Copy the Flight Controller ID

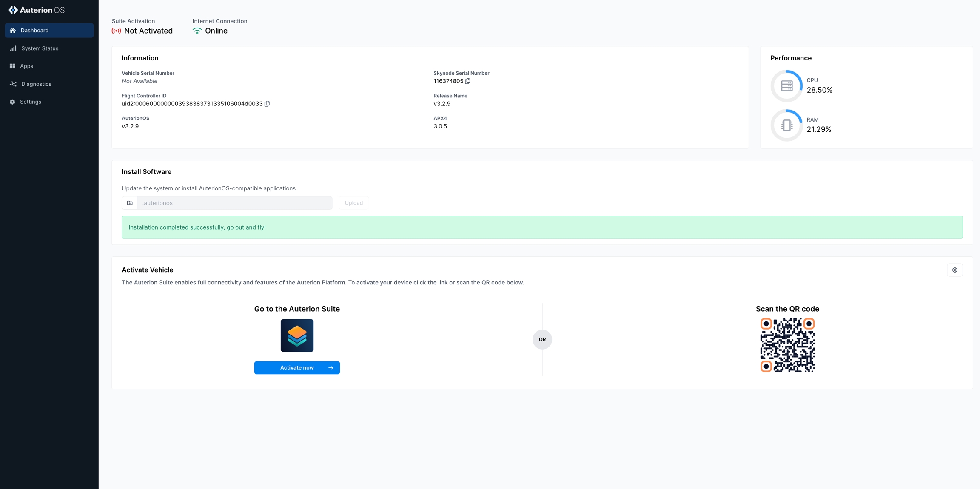coord(267,104)
